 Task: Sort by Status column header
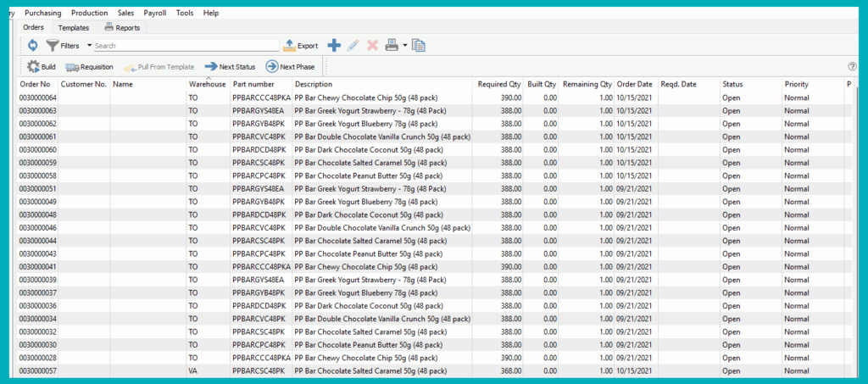[x=751, y=85]
